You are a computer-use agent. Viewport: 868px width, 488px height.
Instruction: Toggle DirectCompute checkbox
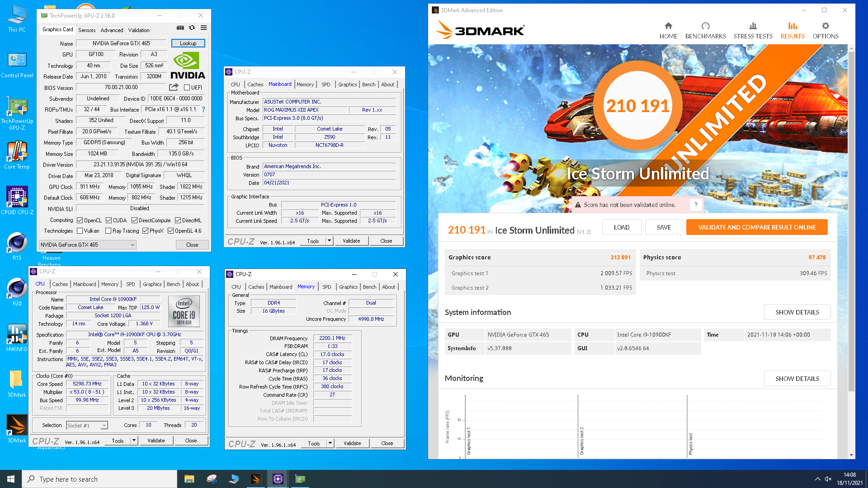coord(134,221)
